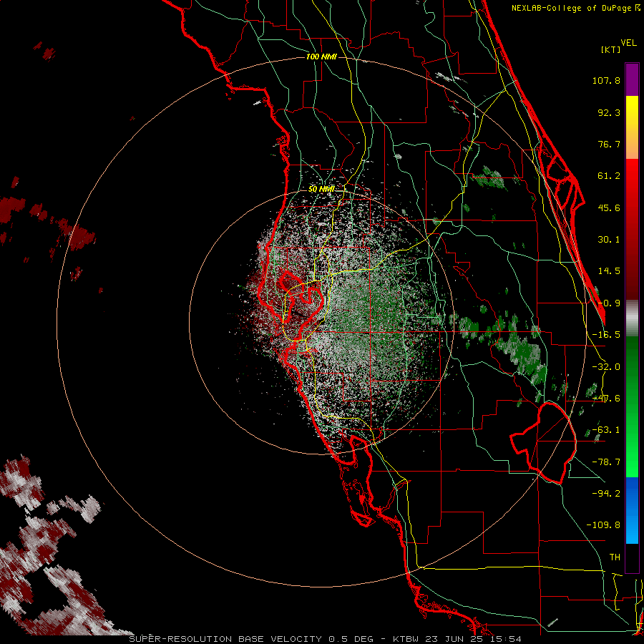Click the 107.8 value on velocity scale

(x=606, y=80)
